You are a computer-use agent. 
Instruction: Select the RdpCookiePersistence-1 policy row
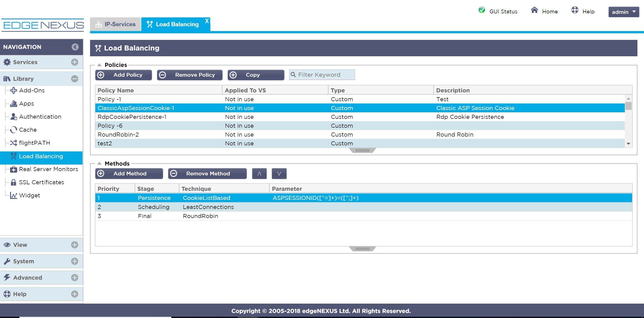pyautogui.click(x=360, y=117)
